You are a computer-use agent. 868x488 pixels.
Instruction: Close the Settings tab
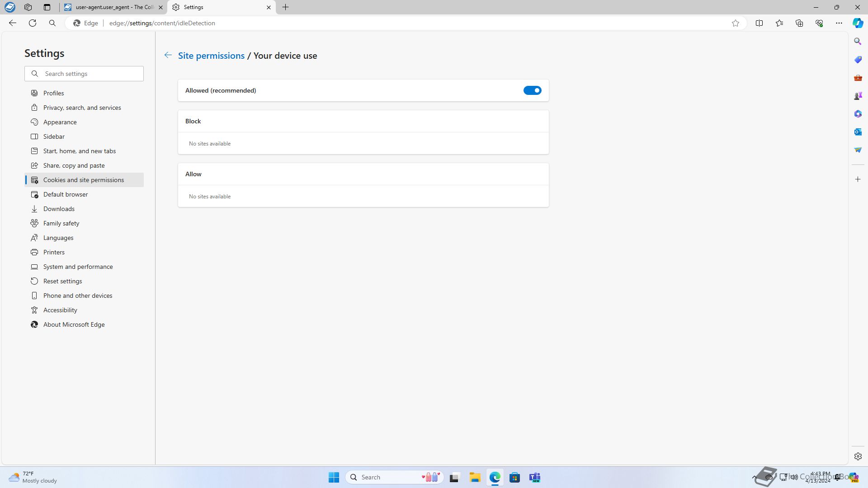click(269, 7)
